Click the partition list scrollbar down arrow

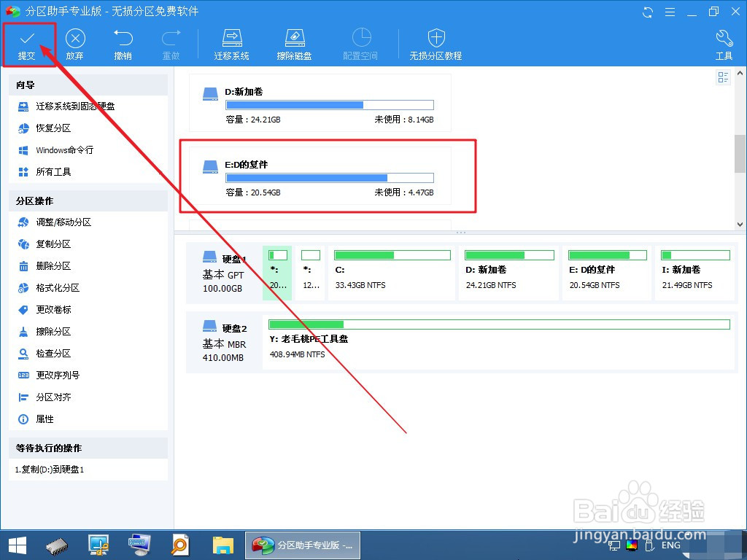pos(740,224)
